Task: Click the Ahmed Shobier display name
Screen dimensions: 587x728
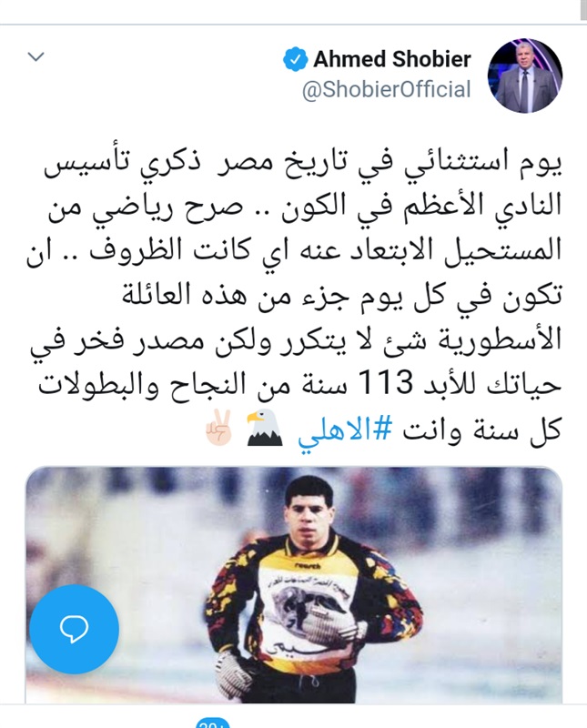Action: tap(392, 59)
